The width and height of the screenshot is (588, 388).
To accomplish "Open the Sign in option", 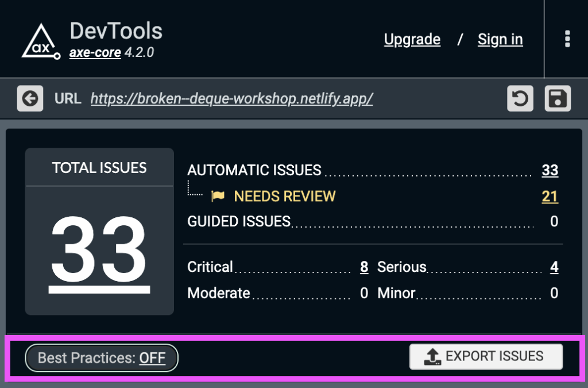I will point(500,39).
